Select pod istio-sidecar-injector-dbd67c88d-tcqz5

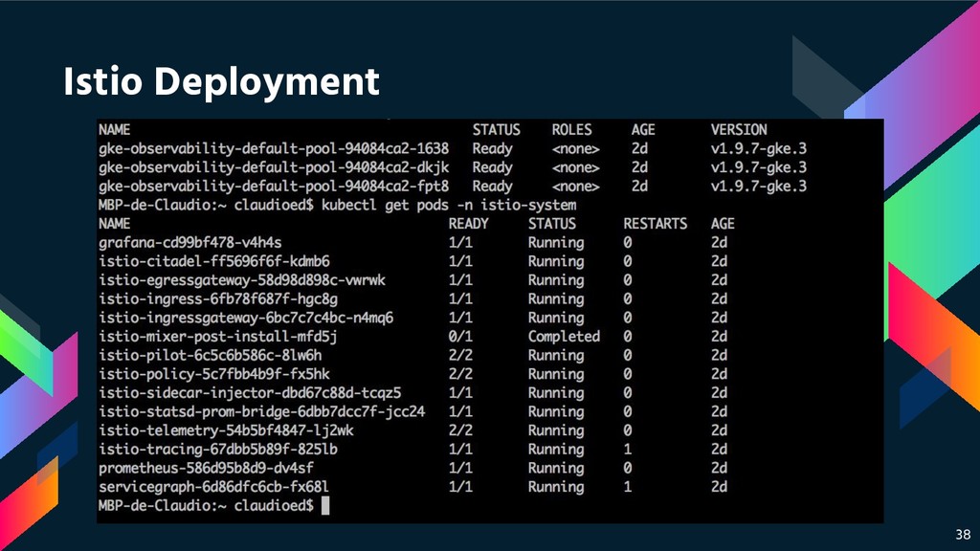click(250, 392)
